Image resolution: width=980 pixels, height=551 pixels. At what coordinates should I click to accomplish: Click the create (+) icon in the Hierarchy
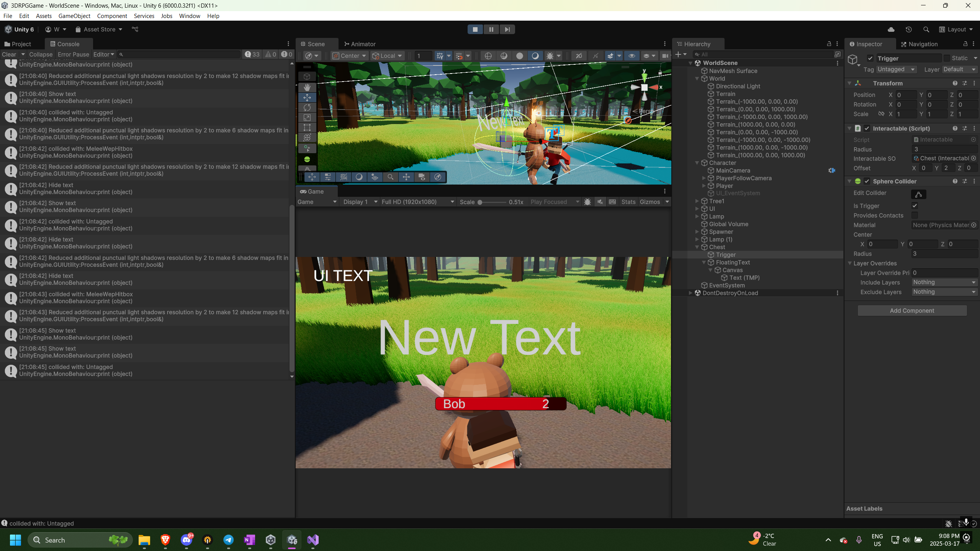[x=678, y=54]
